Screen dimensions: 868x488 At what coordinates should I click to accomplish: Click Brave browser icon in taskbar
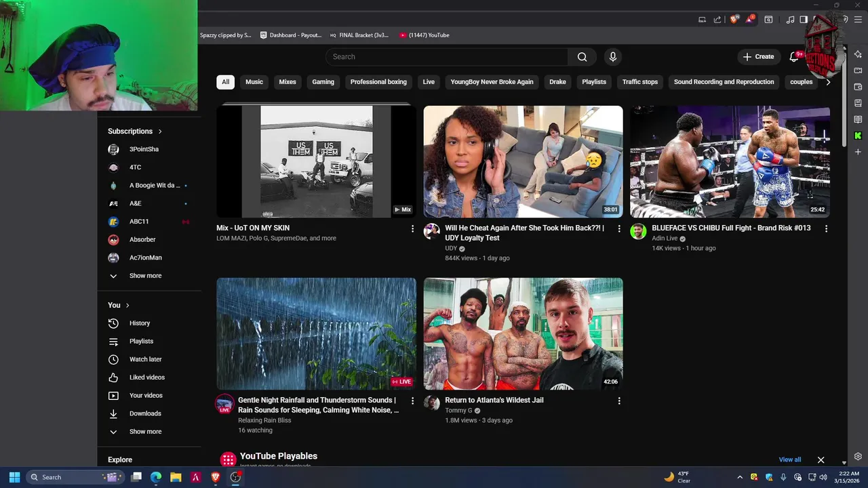click(x=216, y=477)
